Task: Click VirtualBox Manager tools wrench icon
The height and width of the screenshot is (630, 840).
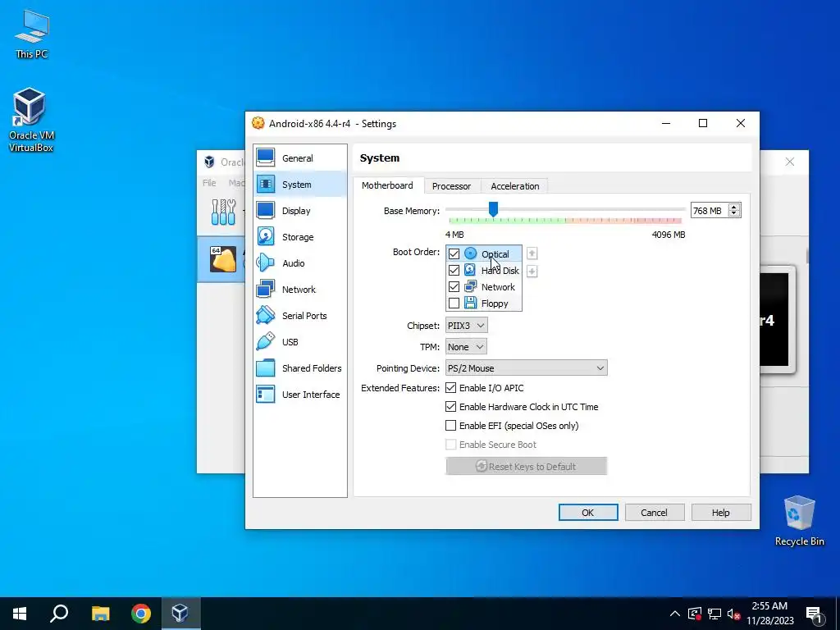Action: (x=223, y=212)
